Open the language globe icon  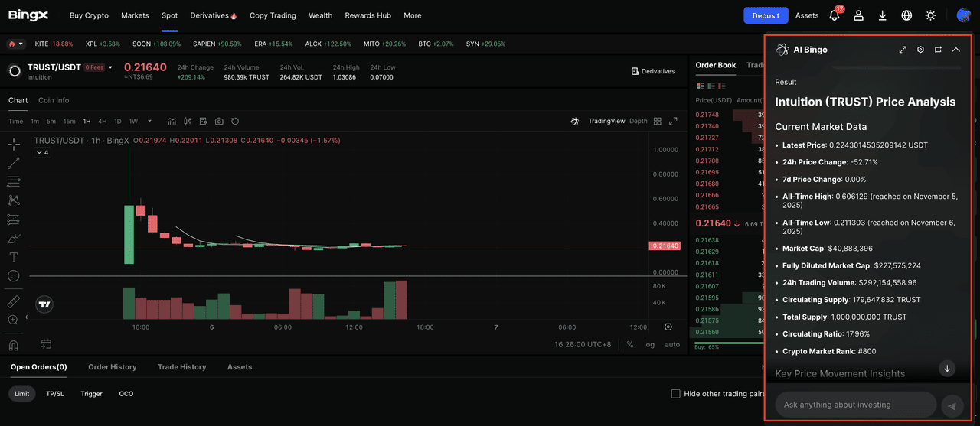[x=906, y=15]
